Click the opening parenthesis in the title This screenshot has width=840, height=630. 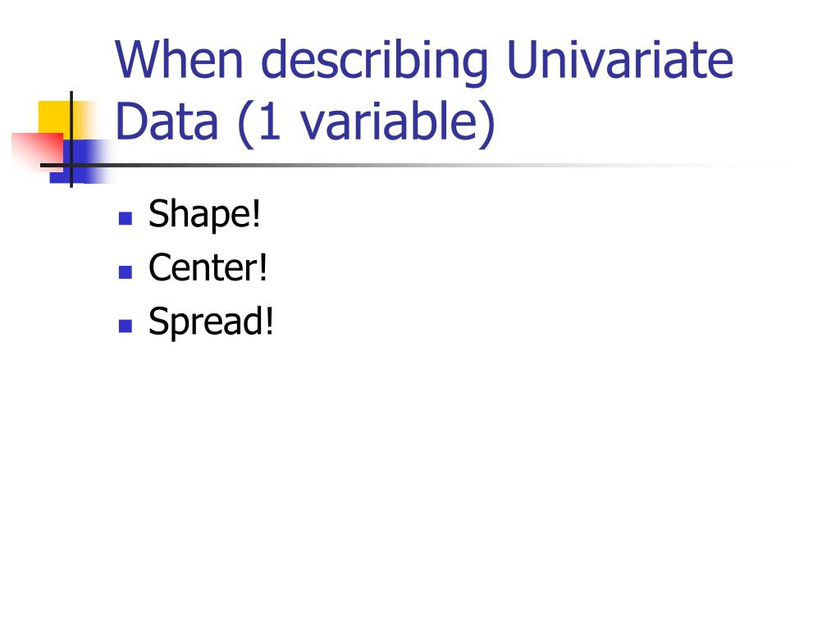pyautogui.click(x=245, y=125)
